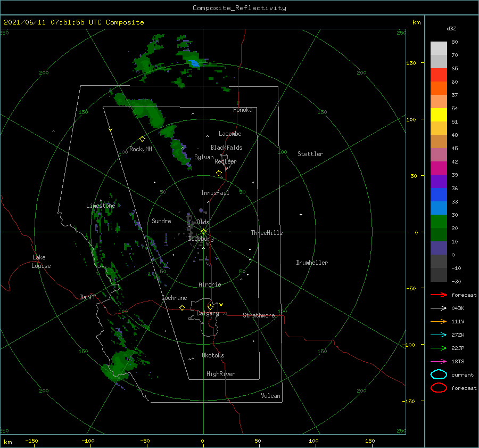Screen dimensions: 479x448
Task: Click the Lacombe town label
Action: click(x=230, y=134)
